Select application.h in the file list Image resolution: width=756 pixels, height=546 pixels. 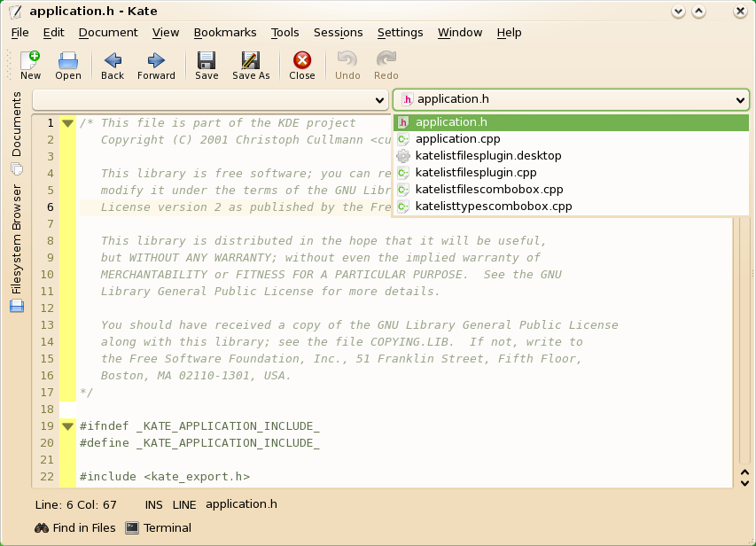tap(571, 122)
